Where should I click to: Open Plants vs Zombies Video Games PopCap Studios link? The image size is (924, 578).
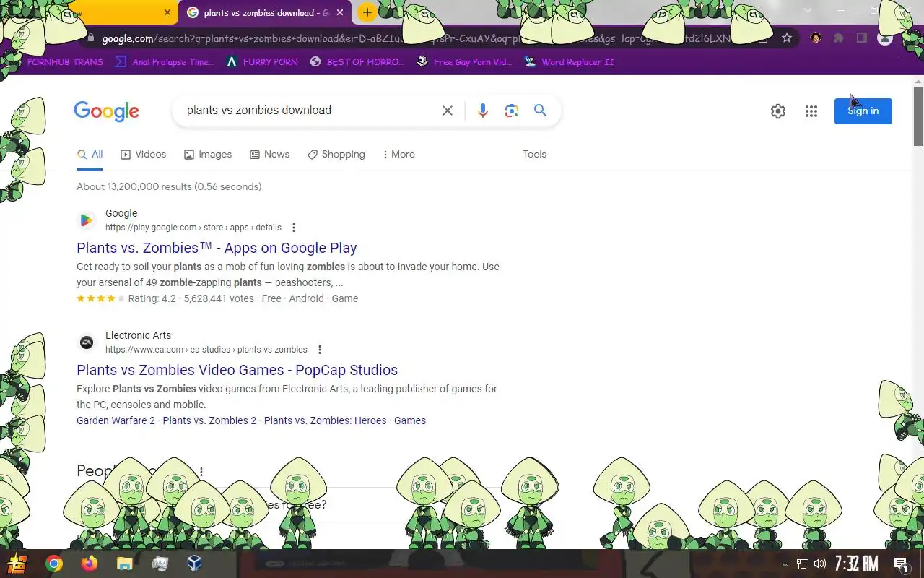point(237,370)
